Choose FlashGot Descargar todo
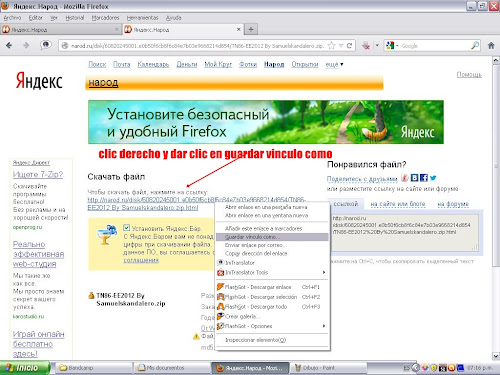 [x=272, y=306]
